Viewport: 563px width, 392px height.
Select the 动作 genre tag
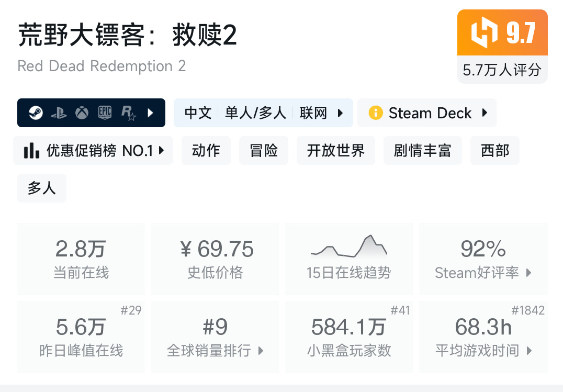206,151
